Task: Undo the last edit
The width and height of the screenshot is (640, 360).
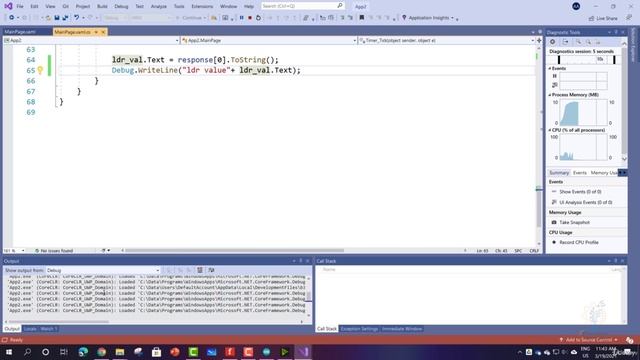Action: (x=76, y=18)
